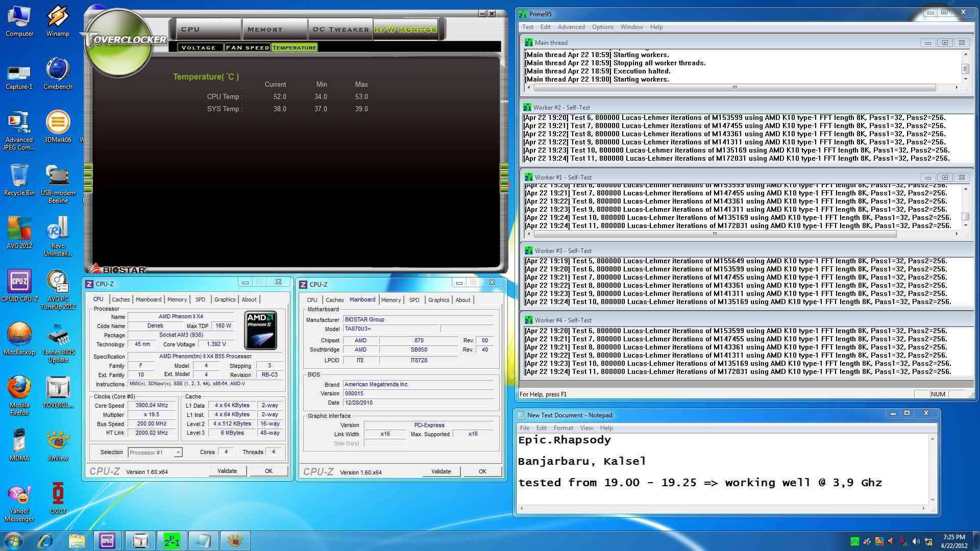Image resolution: width=980 pixels, height=551 pixels.
Task: Click Validate in the left CPU-Z window
Action: [x=227, y=471]
